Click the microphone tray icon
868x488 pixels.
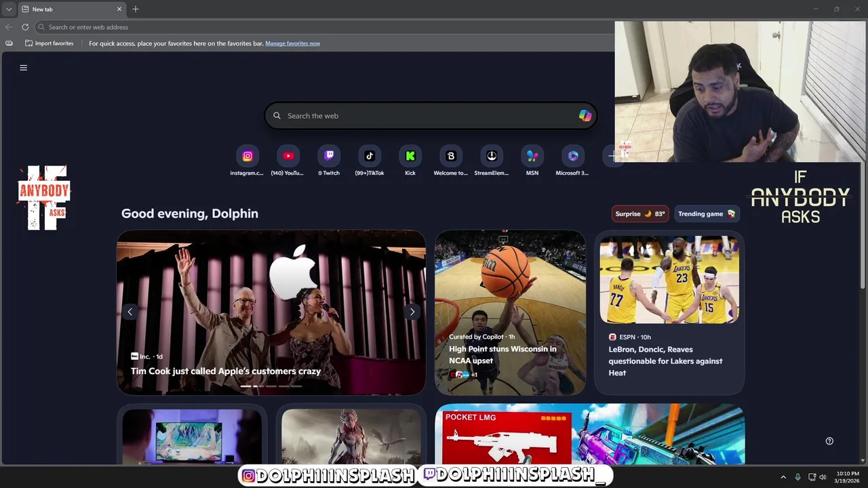(x=797, y=477)
